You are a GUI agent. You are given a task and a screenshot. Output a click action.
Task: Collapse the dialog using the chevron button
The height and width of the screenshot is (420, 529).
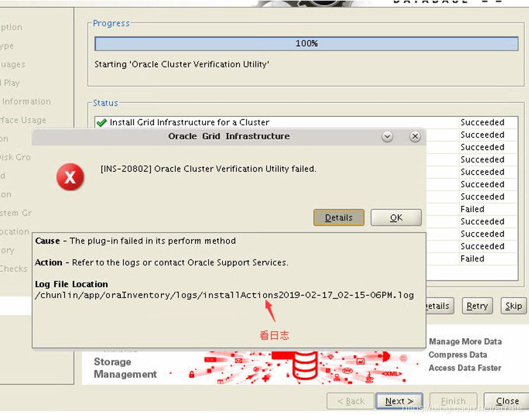(x=387, y=136)
